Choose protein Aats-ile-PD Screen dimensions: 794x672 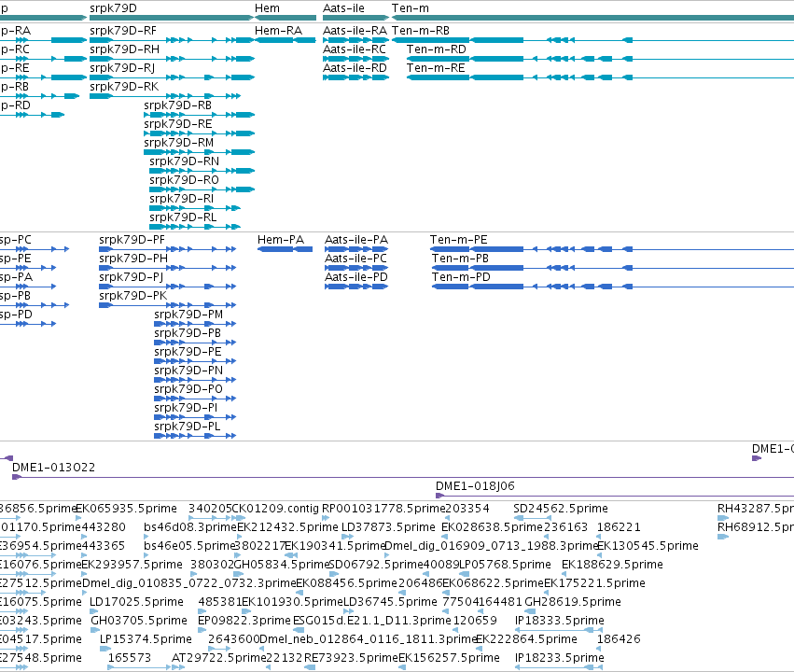356,277
